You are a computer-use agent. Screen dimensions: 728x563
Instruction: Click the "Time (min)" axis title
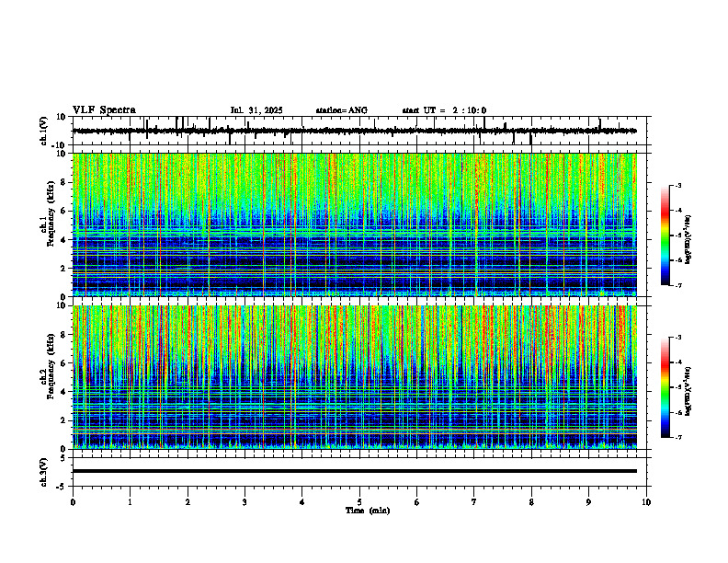(x=368, y=511)
